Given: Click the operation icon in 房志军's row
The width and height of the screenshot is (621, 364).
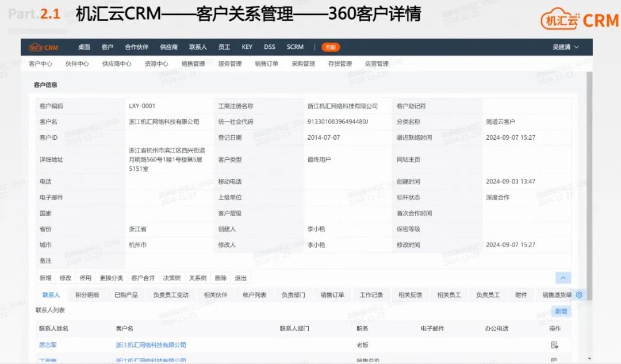Looking at the screenshot, I should point(554,344).
